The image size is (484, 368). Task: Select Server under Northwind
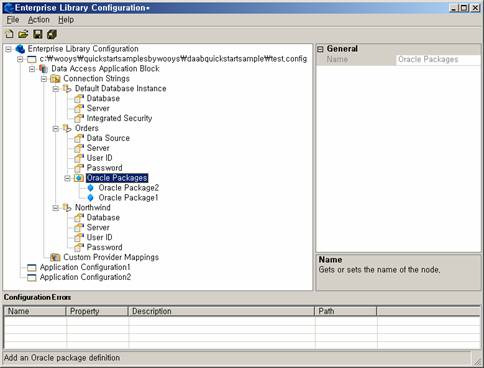pos(98,227)
